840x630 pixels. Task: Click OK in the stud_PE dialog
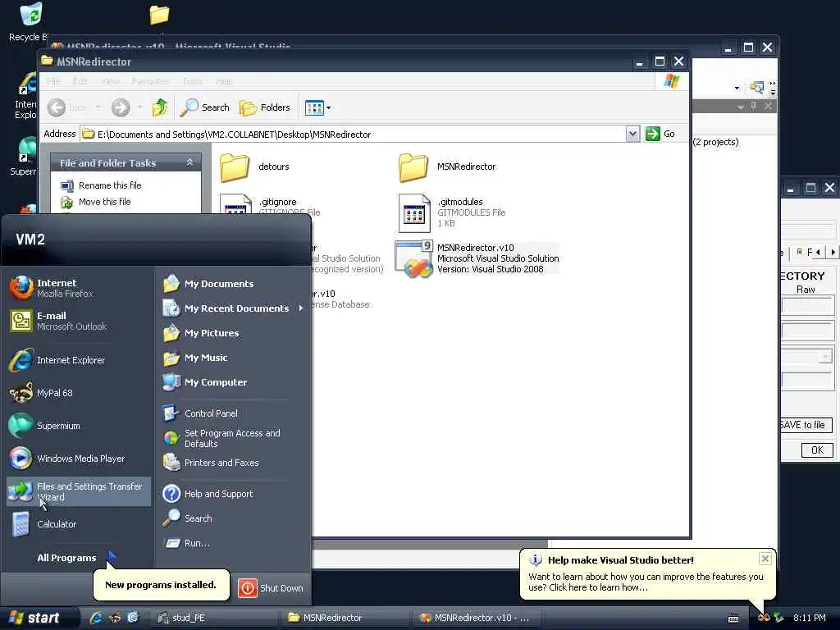click(817, 450)
